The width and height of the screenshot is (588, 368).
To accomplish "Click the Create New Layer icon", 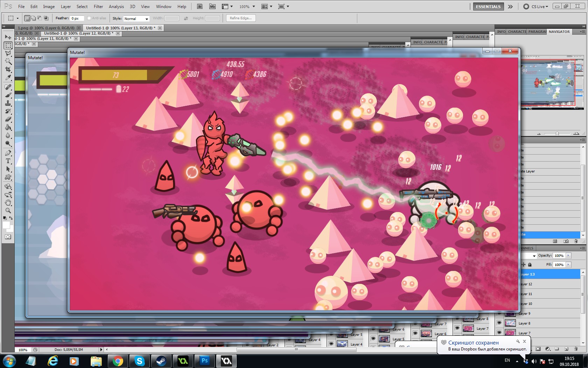I will (x=566, y=349).
